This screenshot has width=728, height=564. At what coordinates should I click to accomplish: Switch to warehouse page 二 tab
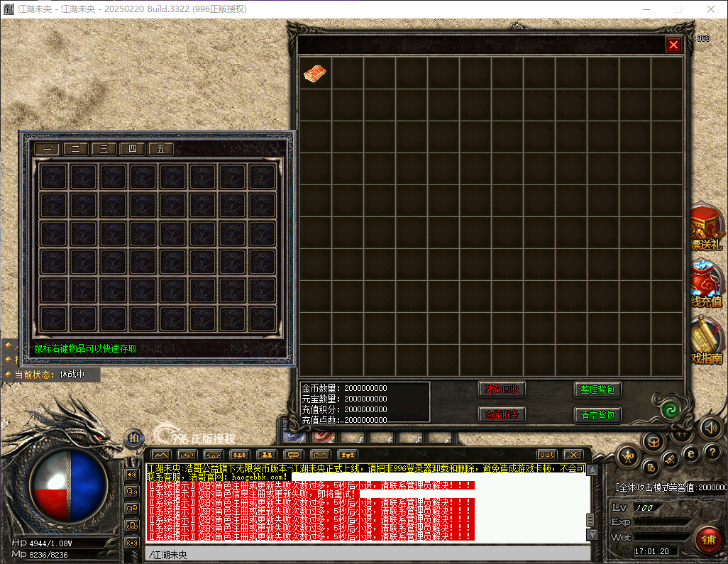(x=75, y=148)
